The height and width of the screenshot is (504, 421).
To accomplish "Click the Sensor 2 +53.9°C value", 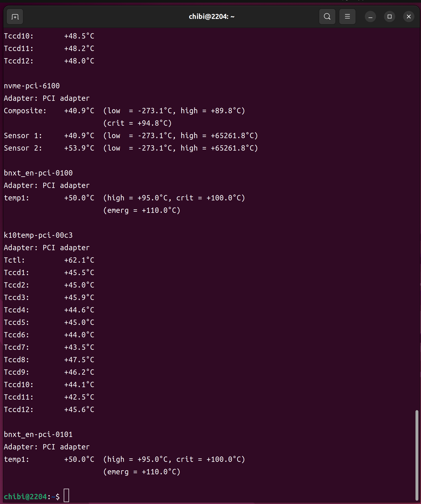I will pyautogui.click(x=79, y=148).
